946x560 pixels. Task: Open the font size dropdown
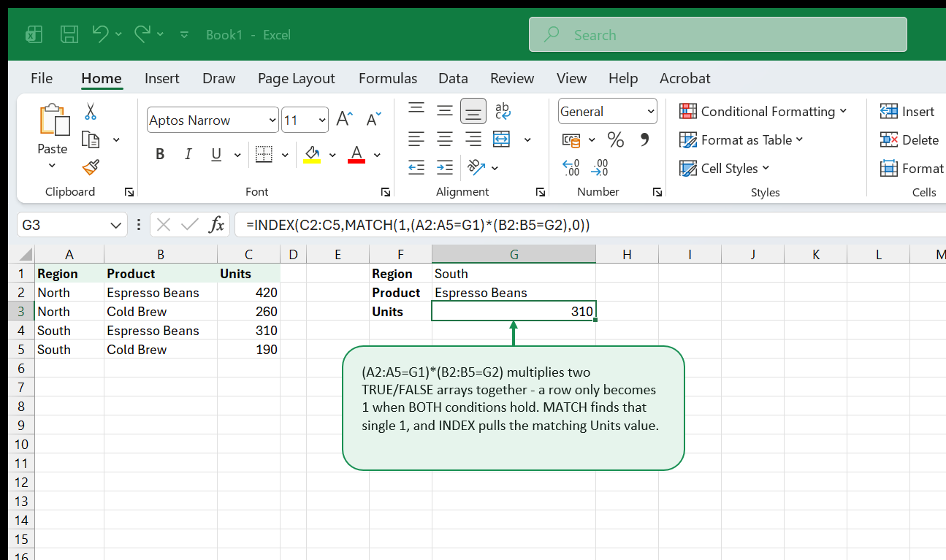(322, 120)
